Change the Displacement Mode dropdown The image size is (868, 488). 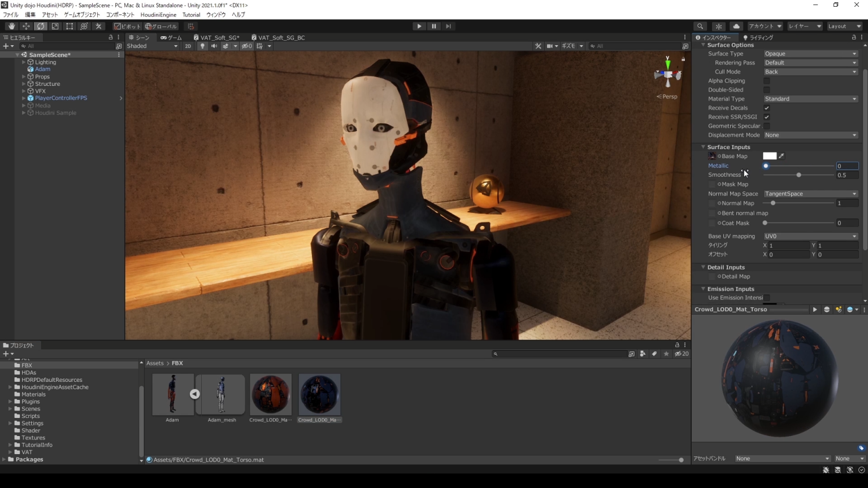click(810, 135)
